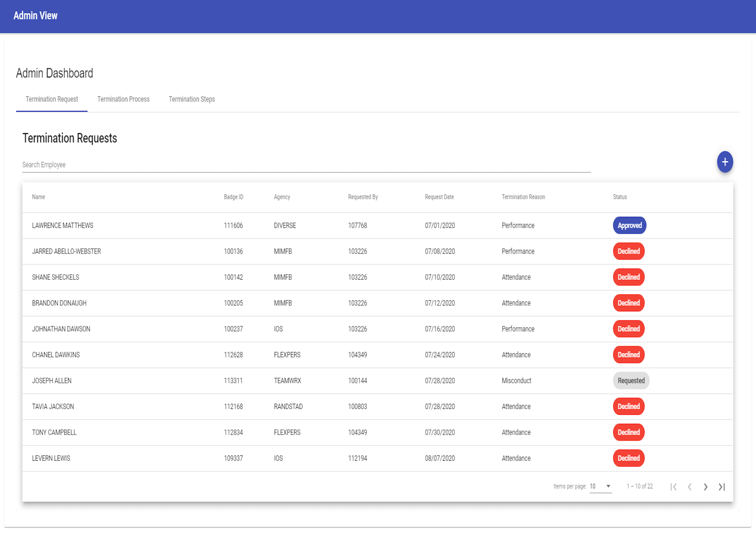Jump to the last page of requests
Viewport: 756px width, 542px height.
(722, 487)
